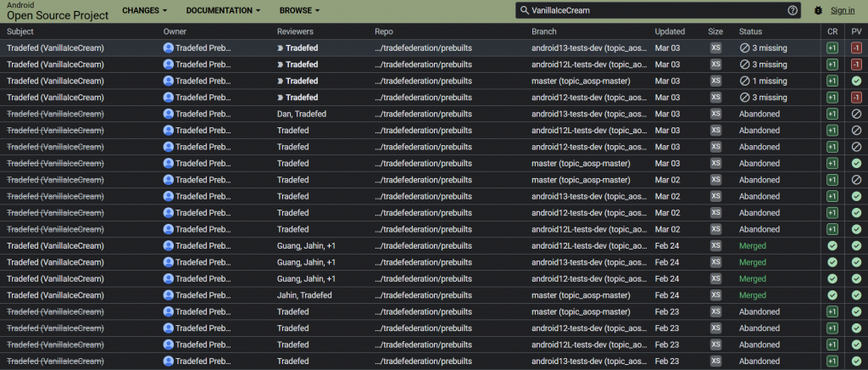Click the Reviewers column header
Viewport: 868px width, 370px height.
pyautogui.click(x=295, y=31)
